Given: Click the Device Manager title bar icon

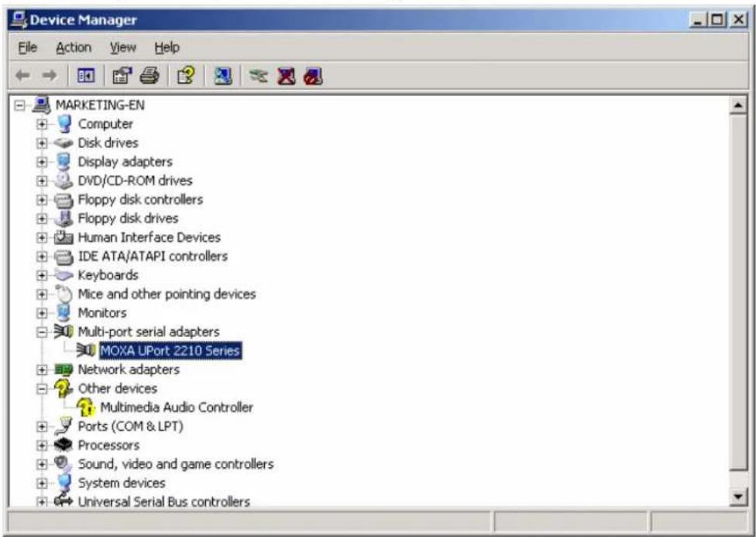Looking at the screenshot, I should coord(19,19).
